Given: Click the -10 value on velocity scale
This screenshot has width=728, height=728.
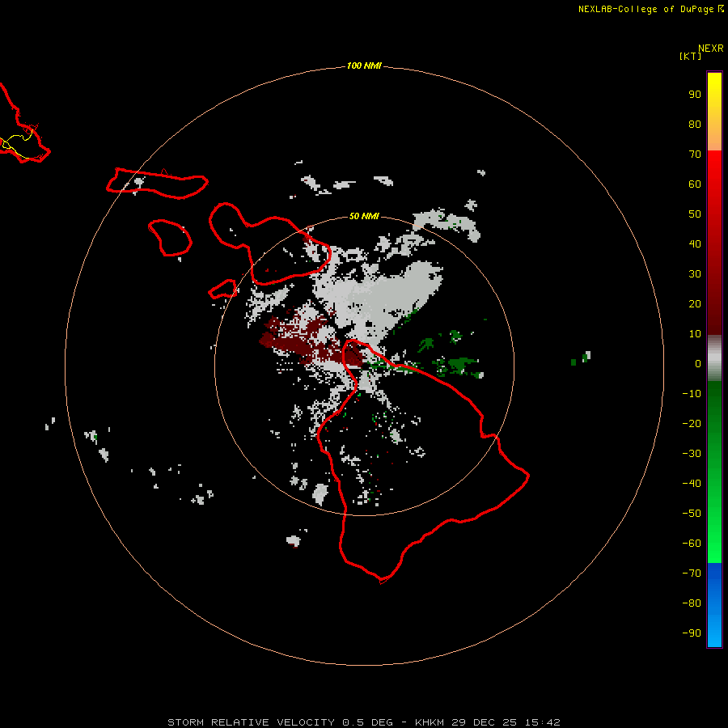Looking at the screenshot, I should pyautogui.click(x=692, y=394).
